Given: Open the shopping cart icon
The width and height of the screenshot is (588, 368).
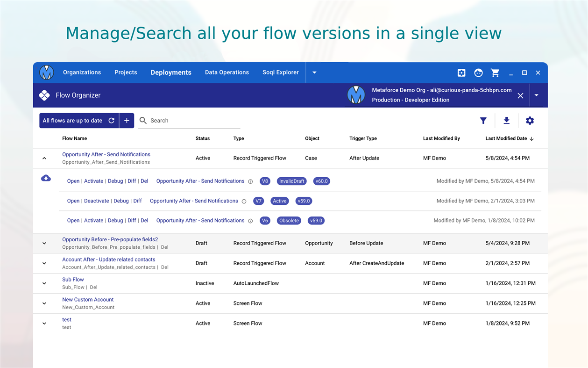Looking at the screenshot, I should pos(495,73).
